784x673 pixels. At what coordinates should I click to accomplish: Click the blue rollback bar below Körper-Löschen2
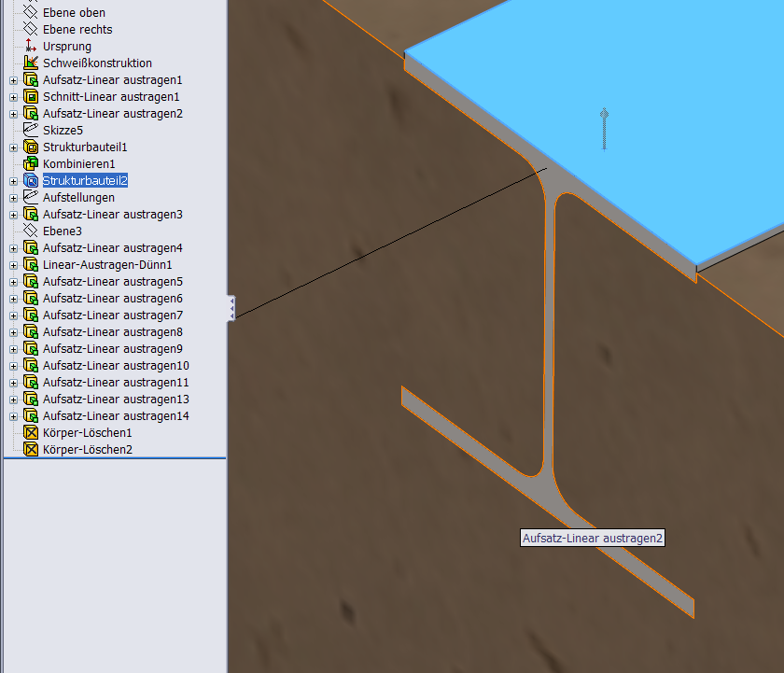tap(115, 457)
